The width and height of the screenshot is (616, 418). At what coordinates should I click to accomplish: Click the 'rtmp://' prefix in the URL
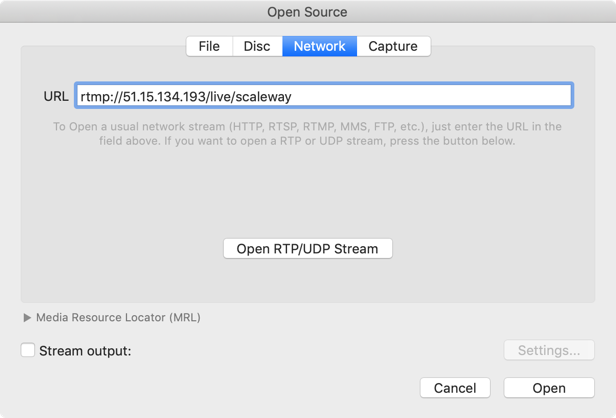(x=100, y=96)
